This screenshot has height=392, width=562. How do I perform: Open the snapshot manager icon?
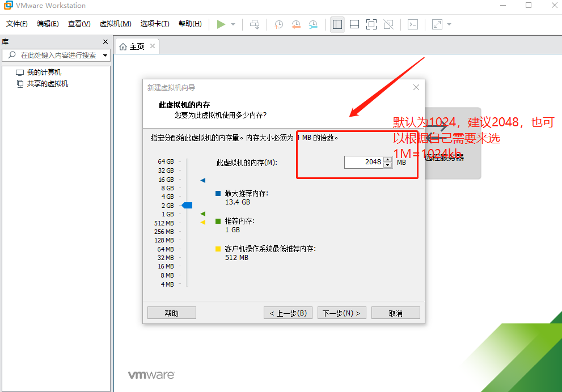click(313, 24)
